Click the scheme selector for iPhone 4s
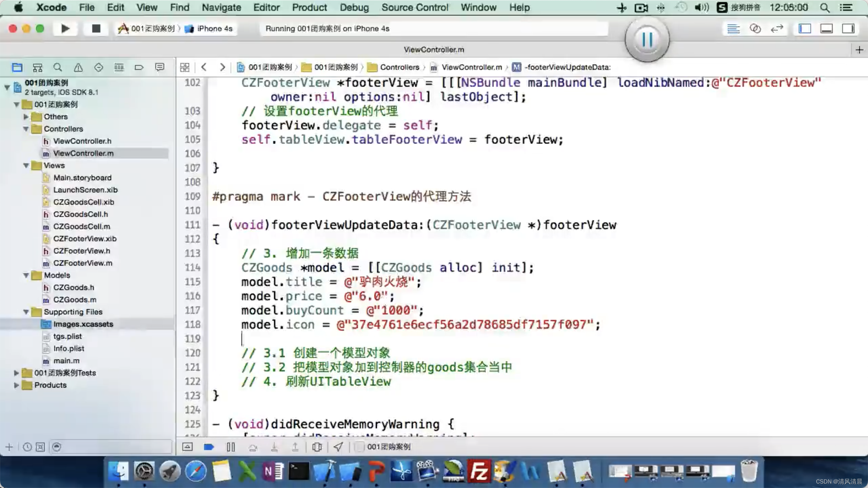 click(x=215, y=28)
